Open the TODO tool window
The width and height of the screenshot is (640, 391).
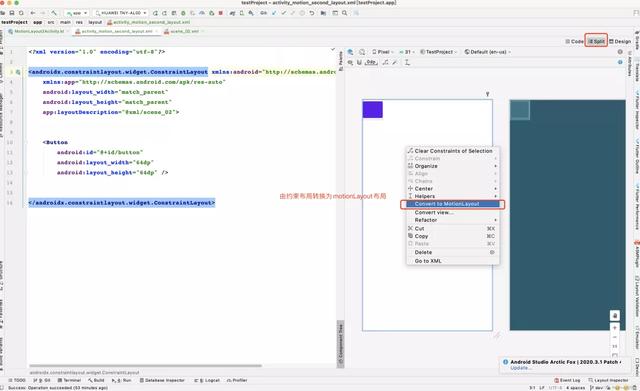16,380
